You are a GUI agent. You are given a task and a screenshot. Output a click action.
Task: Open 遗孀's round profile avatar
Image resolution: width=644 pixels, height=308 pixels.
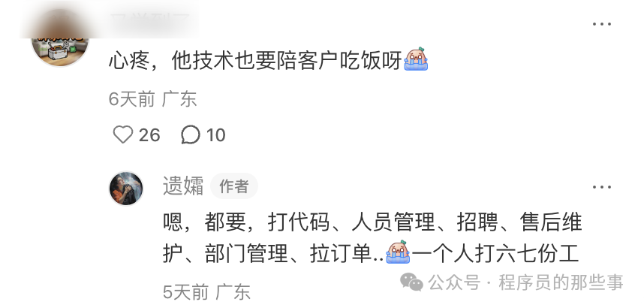click(x=126, y=189)
